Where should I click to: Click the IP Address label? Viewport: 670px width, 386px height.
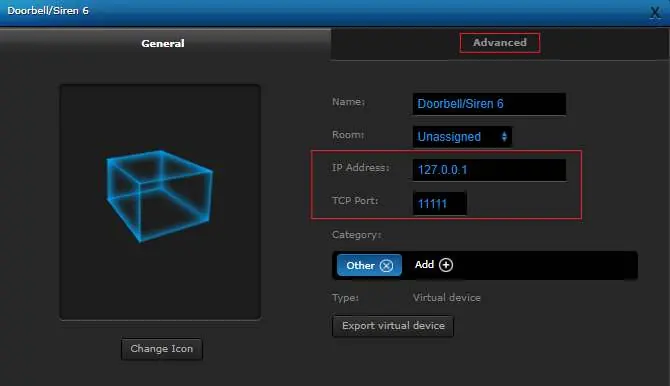click(361, 168)
